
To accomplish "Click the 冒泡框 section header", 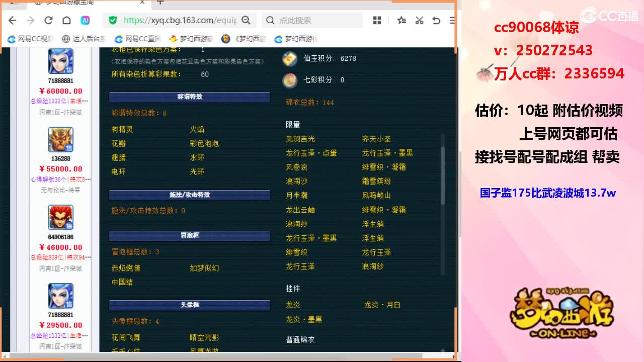I will 190,235.
